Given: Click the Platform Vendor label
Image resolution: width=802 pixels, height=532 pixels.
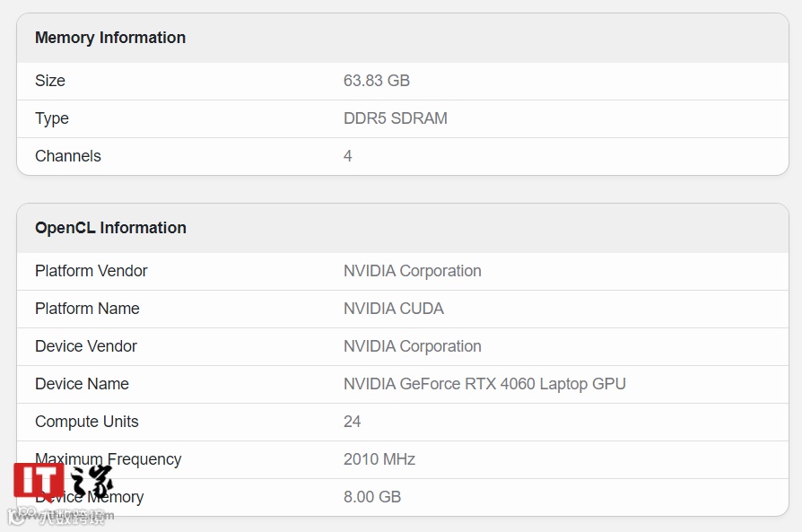Looking at the screenshot, I should coord(91,271).
